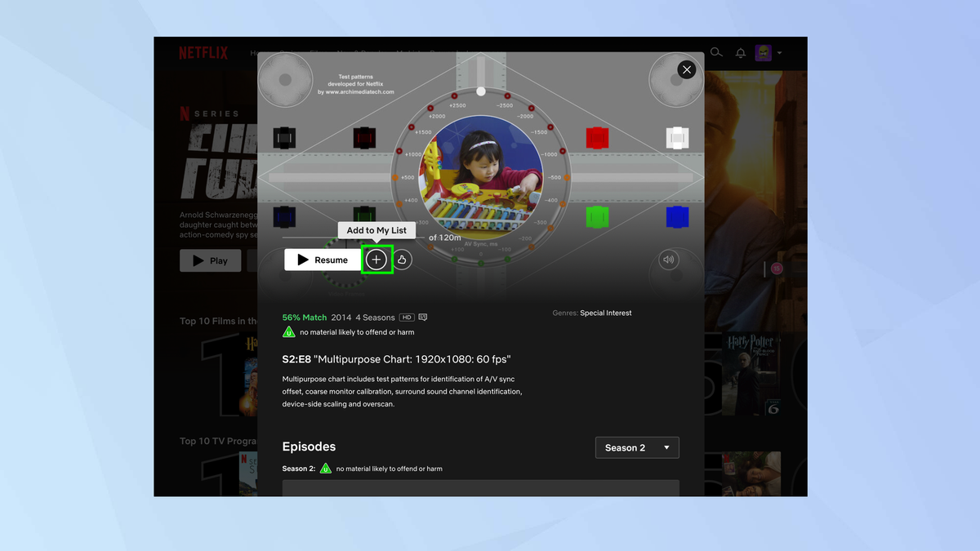Toggle the thumbs-up rating for this show
The width and height of the screenshot is (980, 551).
coord(402,260)
